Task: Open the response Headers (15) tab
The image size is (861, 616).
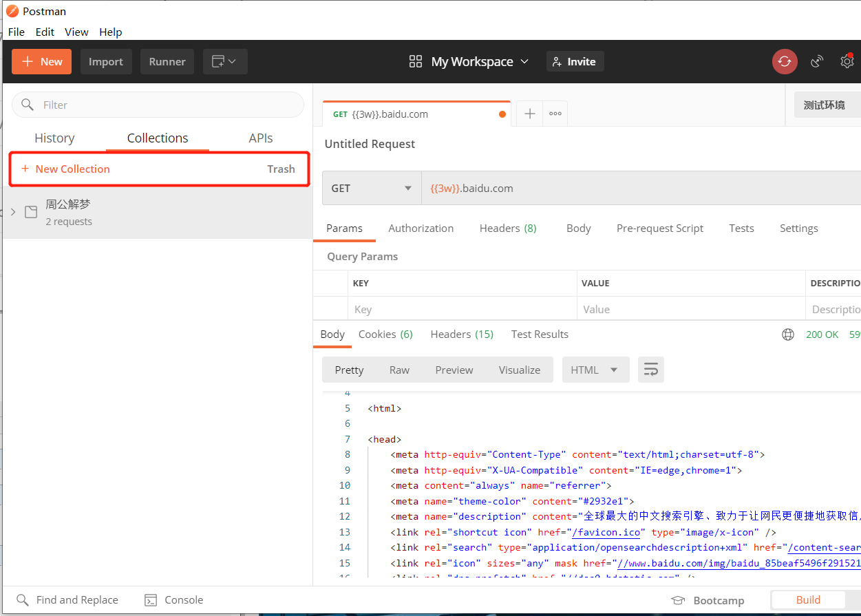Action: pos(462,334)
